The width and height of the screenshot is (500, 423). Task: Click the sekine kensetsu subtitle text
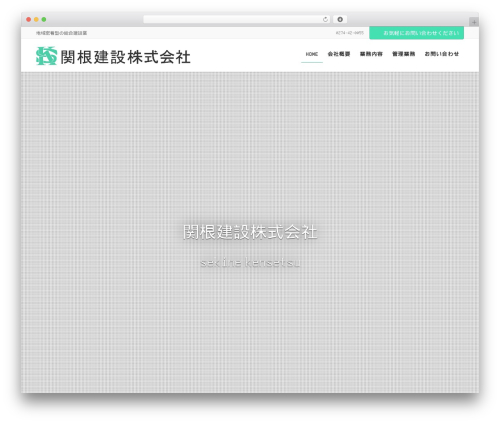(250, 263)
